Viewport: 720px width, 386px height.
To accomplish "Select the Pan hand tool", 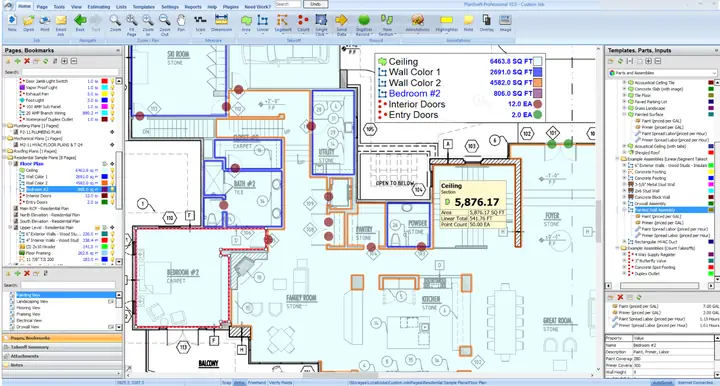I will [x=181, y=23].
